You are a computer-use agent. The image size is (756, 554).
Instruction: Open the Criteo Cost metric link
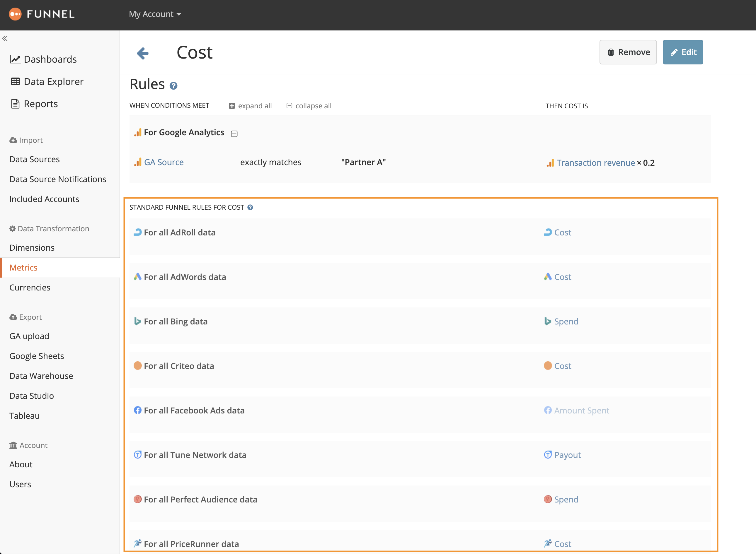[563, 366]
